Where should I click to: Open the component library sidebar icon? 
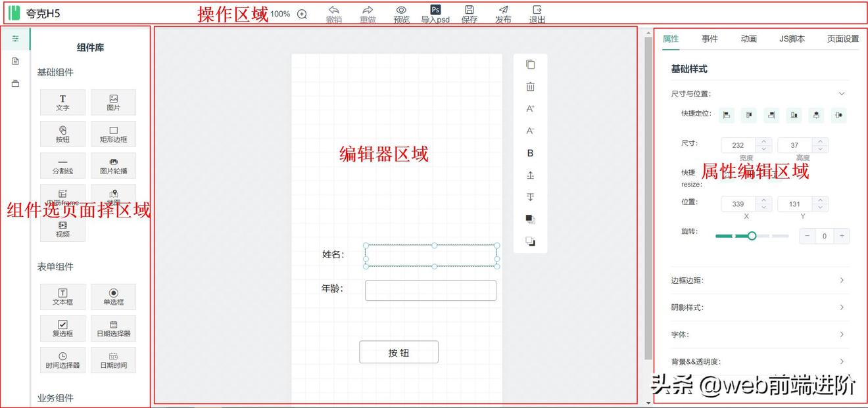coord(15,39)
